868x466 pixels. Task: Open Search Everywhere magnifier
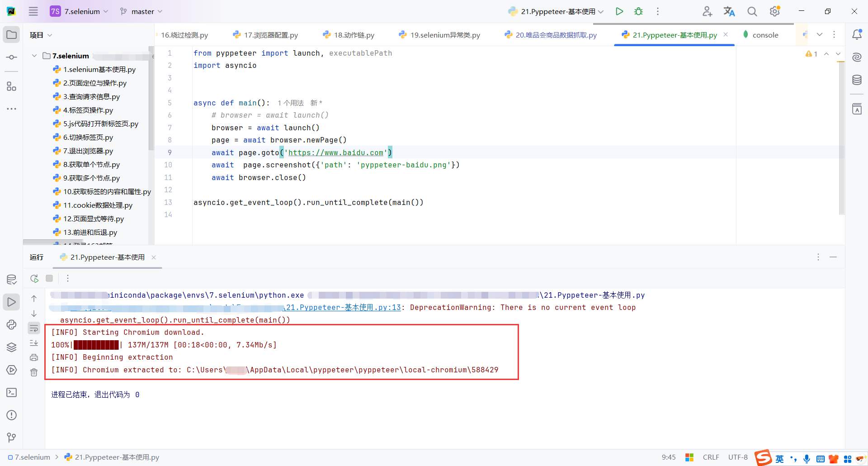click(752, 11)
